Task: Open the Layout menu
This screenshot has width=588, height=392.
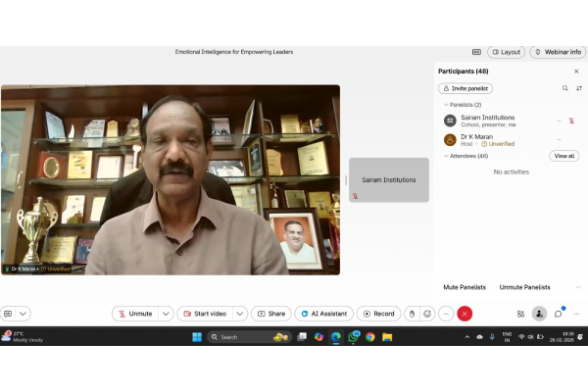Action: [506, 52]
